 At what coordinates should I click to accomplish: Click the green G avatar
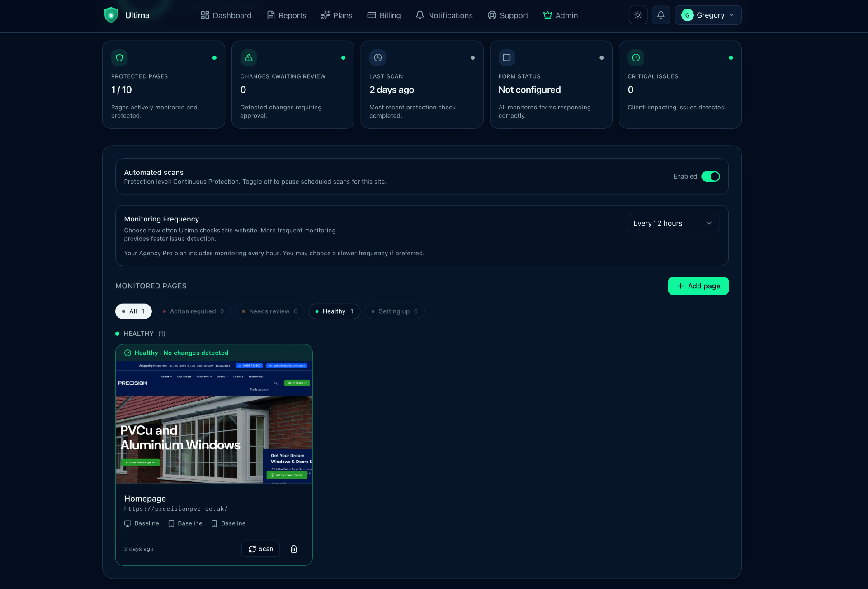click(x=687, y=15)
